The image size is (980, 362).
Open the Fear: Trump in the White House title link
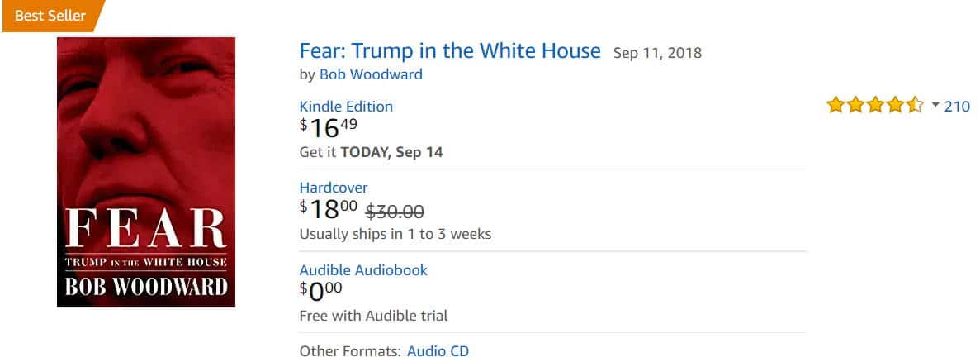[450, 51]
